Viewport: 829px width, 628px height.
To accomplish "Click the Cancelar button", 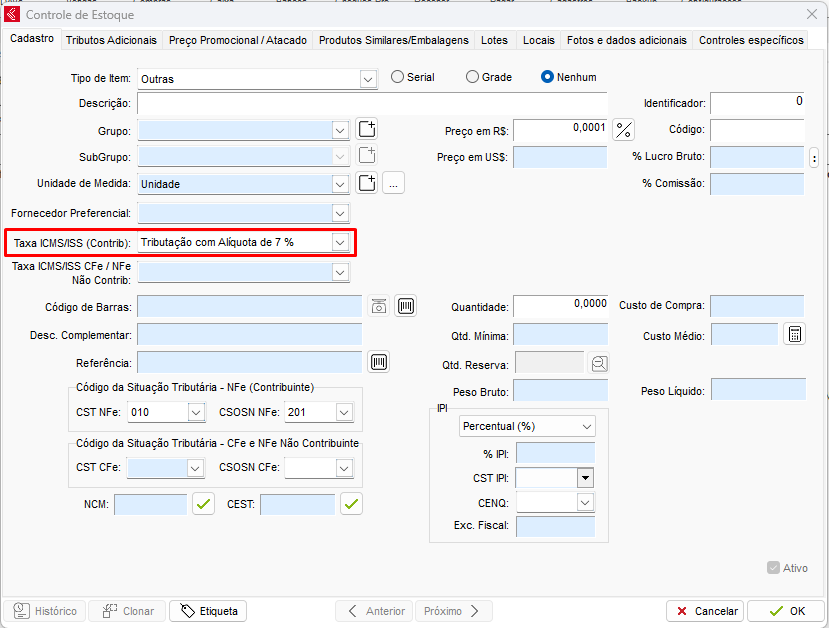I will (706, 611).
